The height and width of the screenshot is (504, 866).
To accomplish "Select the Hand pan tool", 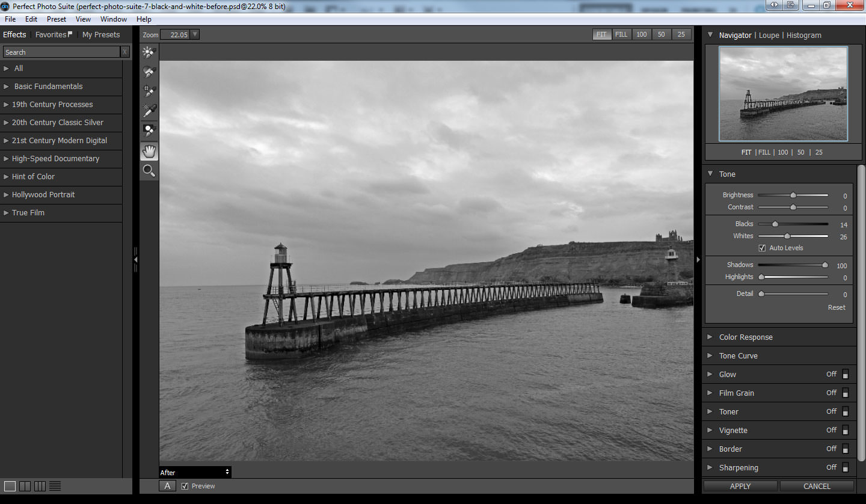I will [149, 152].
